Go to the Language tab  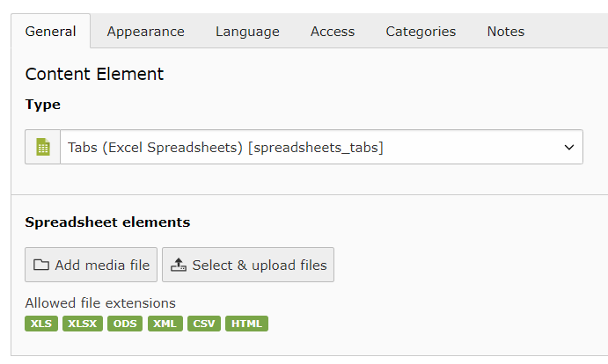(x=247, y=32)
